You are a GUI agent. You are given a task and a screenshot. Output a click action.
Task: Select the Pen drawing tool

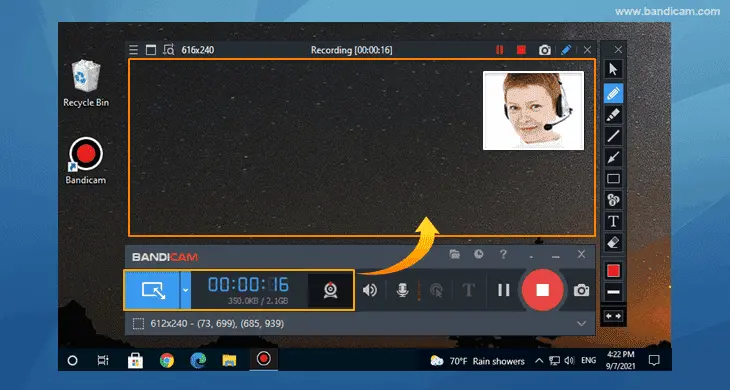[x=613, y=94]
